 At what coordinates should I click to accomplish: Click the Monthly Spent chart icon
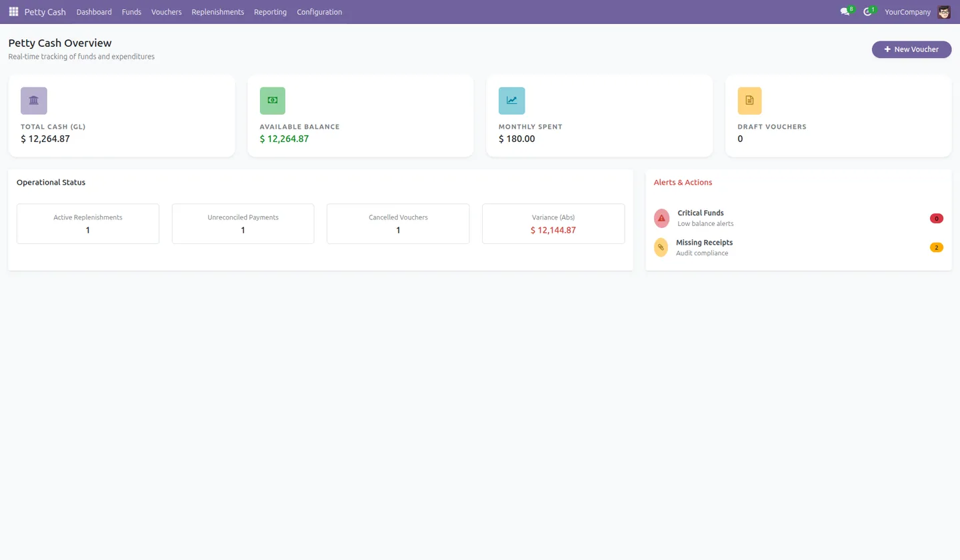click(x=512, y=101)
